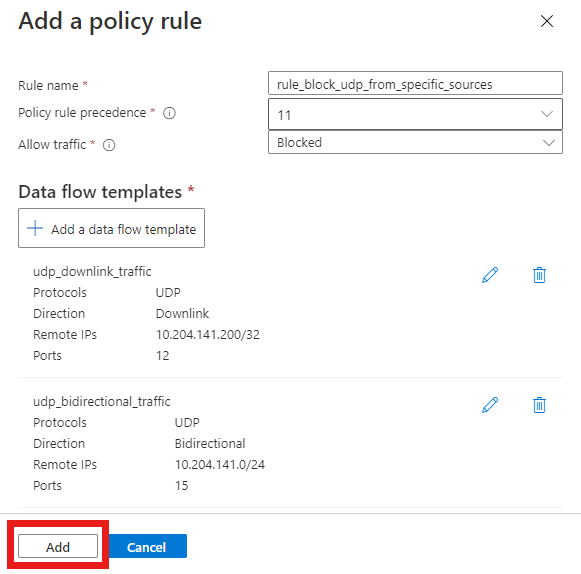Show info for Allow traffic
581x574 pixels.
click(x=109, y=145)
